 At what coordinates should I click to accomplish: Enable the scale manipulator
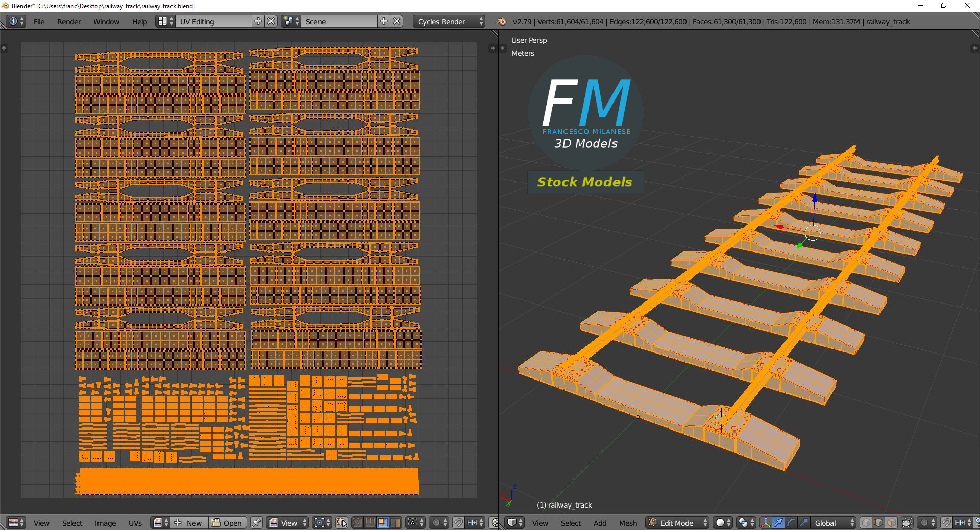803,523
